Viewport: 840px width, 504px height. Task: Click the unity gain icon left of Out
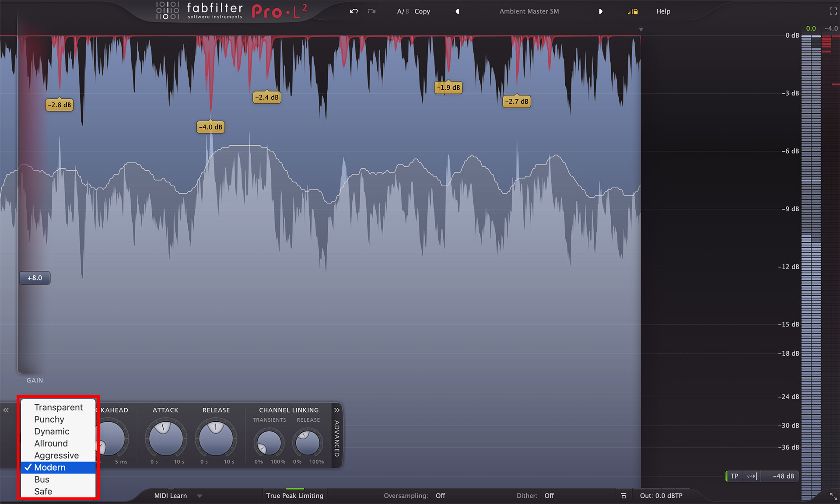click(623, 496)
